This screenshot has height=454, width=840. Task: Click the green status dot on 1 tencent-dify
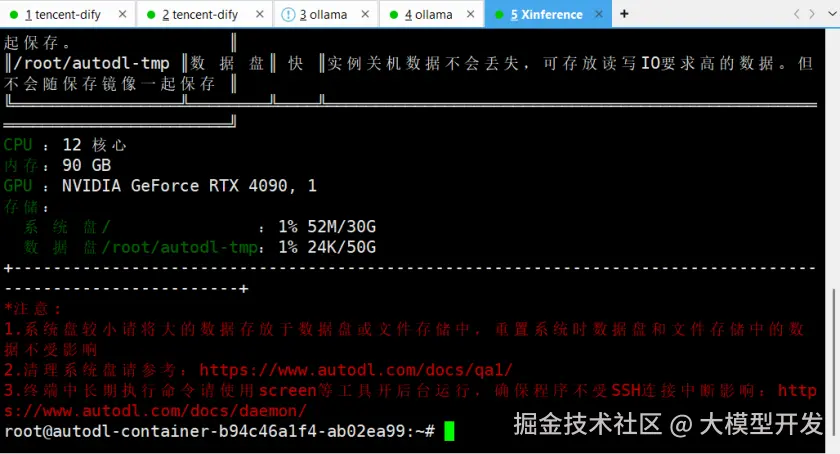click(x=14, y=15)
